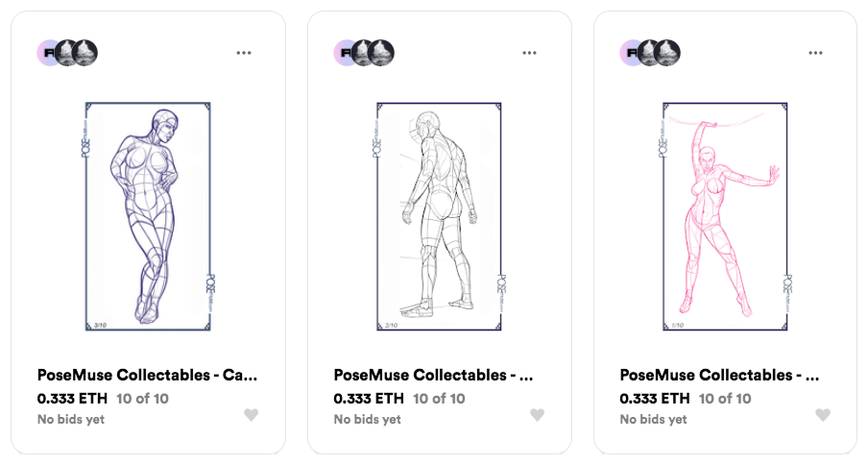Open the purple female pose artwork

click(x=148, y=216)
